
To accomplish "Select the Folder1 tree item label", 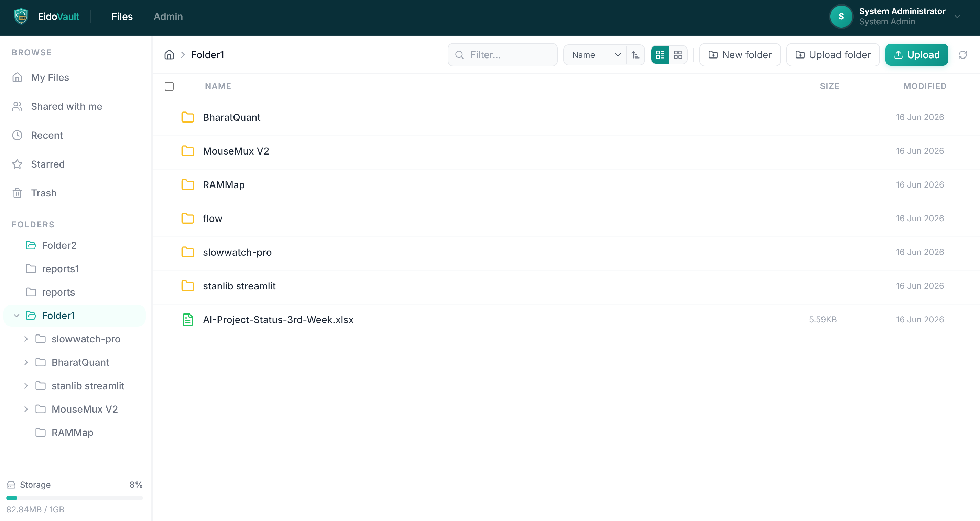I will point(58,315).
